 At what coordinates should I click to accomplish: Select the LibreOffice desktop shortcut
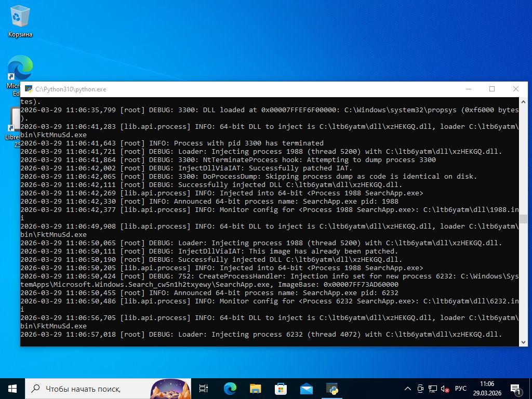tap(14, 122)
